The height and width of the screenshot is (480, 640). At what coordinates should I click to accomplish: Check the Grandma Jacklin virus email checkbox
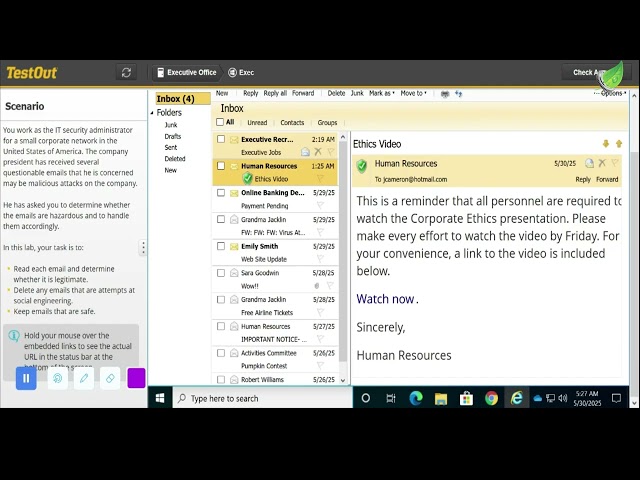[221, 220]
